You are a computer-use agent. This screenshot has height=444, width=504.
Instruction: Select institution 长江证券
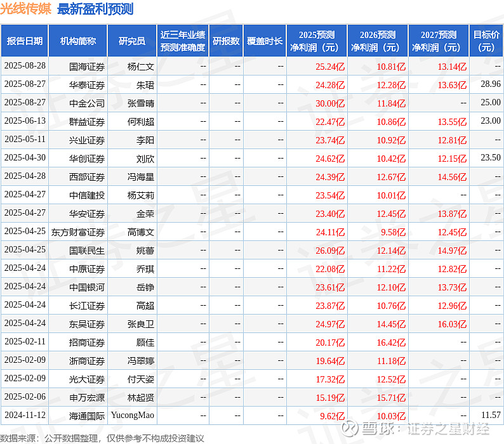pyautogui.click(x=87, y=306)
